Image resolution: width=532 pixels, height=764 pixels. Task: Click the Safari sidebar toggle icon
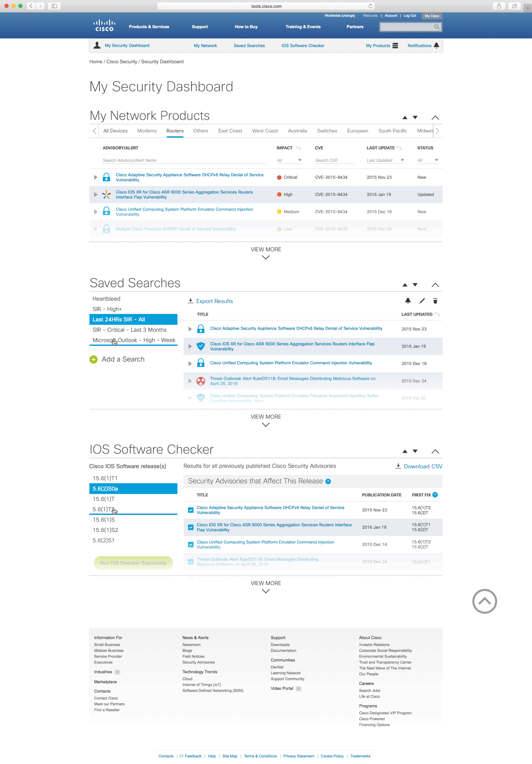click(54, 6)
